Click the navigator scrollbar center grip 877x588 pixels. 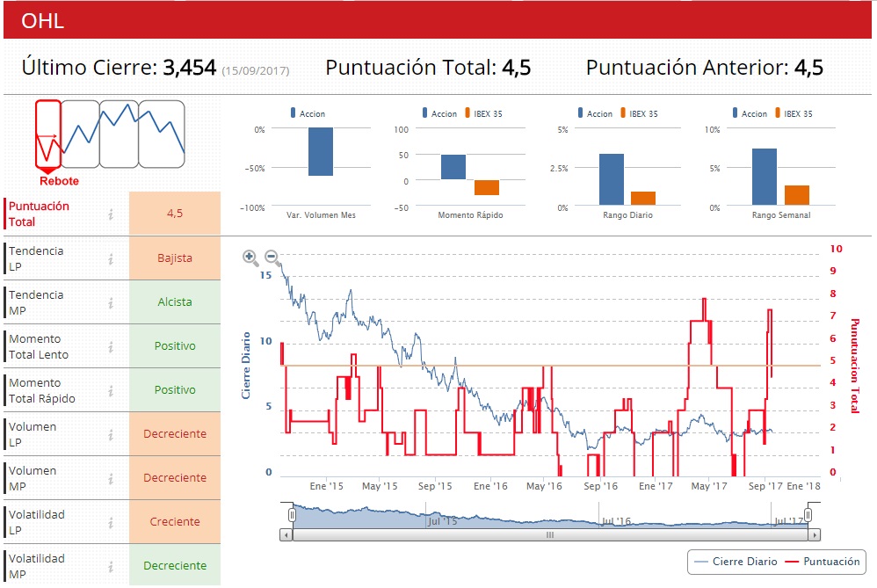(x=550, y=535)
